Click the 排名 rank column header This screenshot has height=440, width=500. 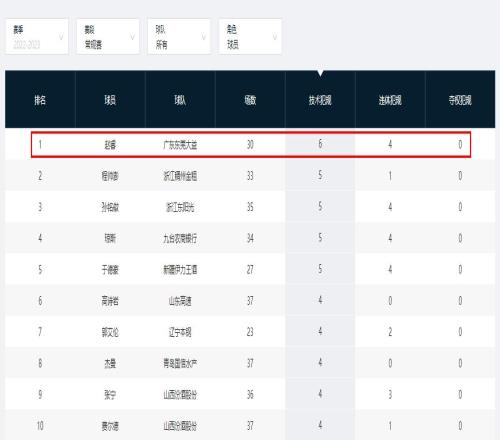[x=40, y=100]
